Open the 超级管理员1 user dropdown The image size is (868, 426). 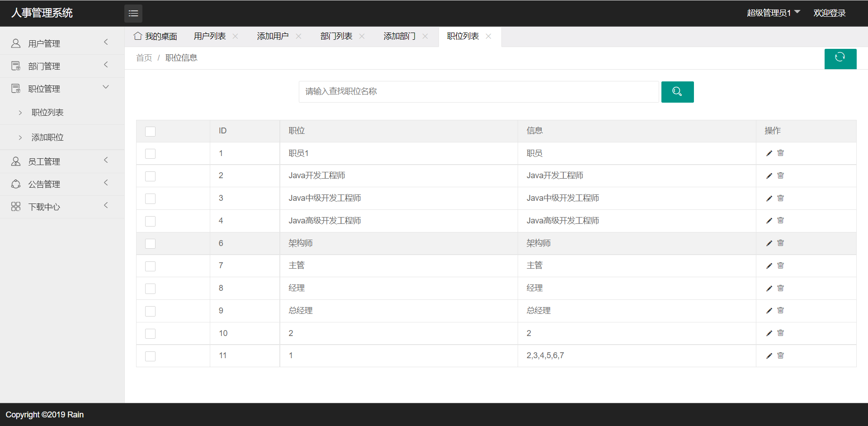click(x=773, y=13)
